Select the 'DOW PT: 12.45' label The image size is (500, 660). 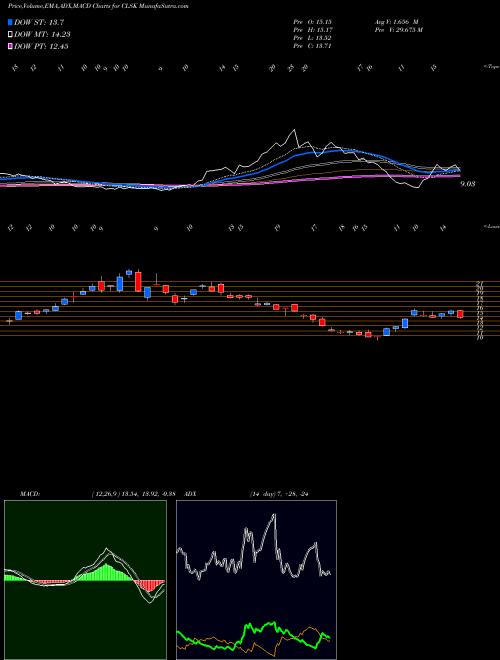click(x=41, y=46)
